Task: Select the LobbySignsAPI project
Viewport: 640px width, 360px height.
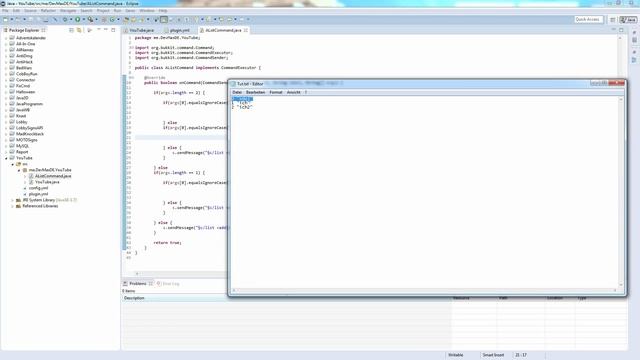Action: pyautogui.click(x=29, y=128)
